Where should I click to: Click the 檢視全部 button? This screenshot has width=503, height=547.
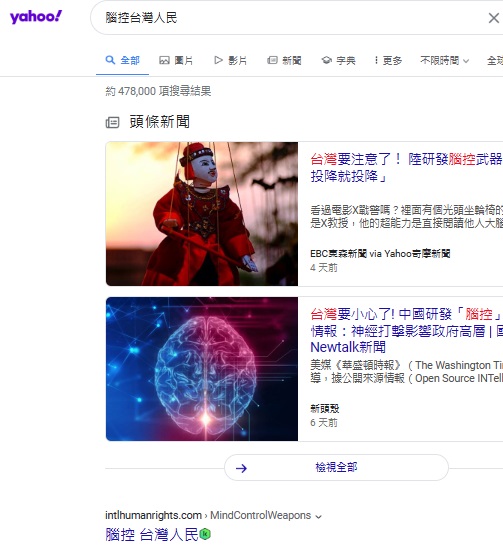coord(336,467)
